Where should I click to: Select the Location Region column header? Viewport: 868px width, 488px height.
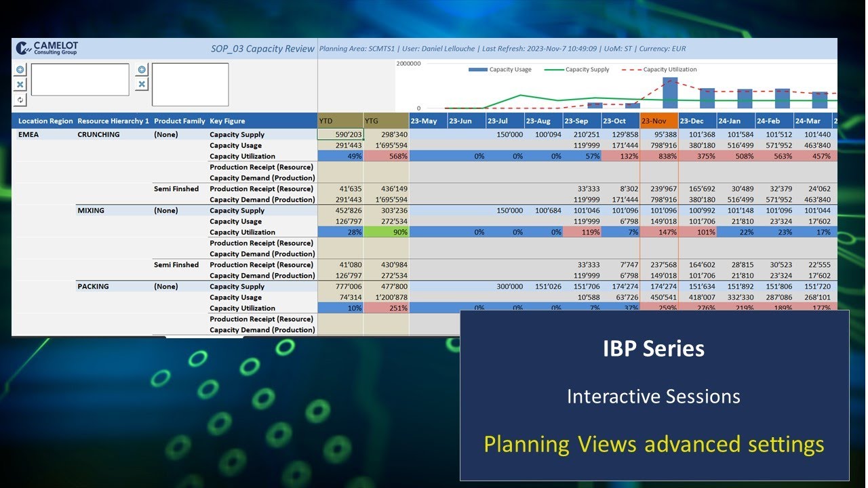coord(45,121)
